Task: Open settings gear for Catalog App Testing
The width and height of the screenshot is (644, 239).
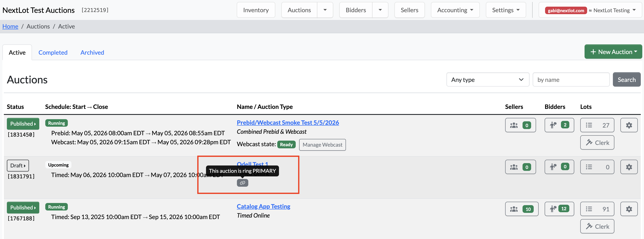Action: click(629, 209)
